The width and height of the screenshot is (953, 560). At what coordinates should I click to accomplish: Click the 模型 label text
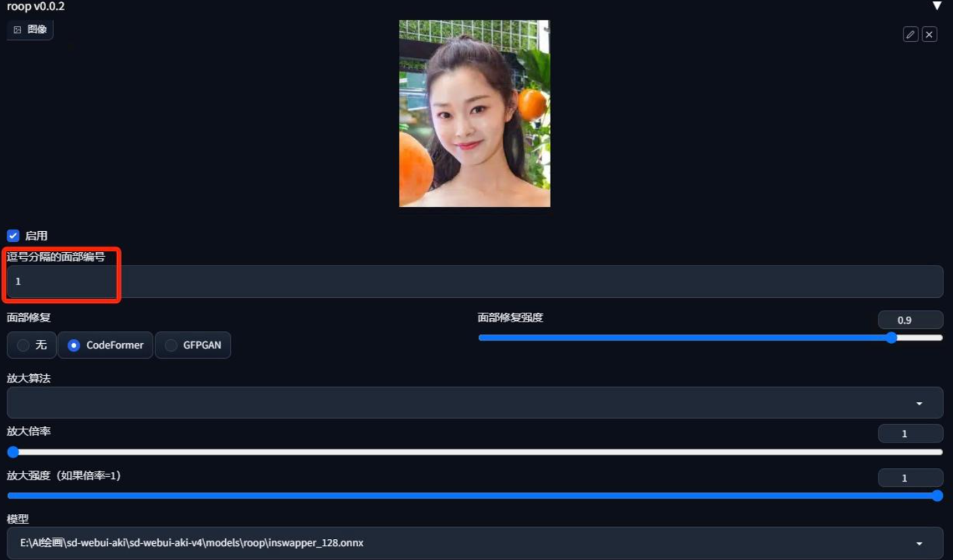18,519
